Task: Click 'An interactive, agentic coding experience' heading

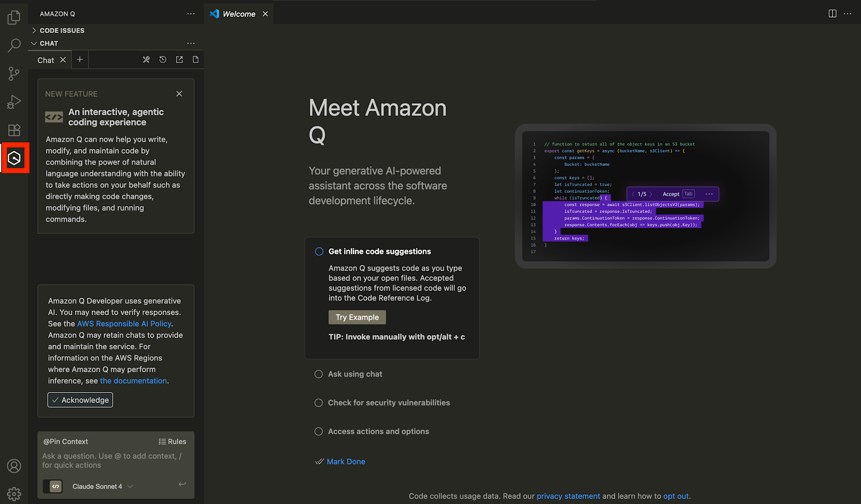Action: (116, 117)
